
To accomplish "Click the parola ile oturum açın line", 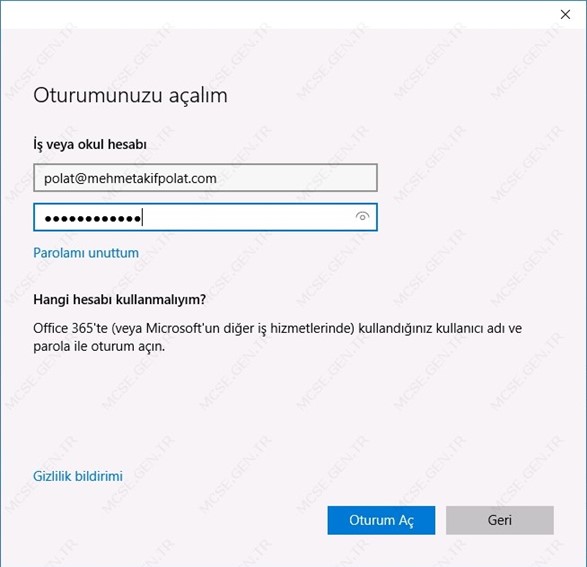I will point(99,346).
